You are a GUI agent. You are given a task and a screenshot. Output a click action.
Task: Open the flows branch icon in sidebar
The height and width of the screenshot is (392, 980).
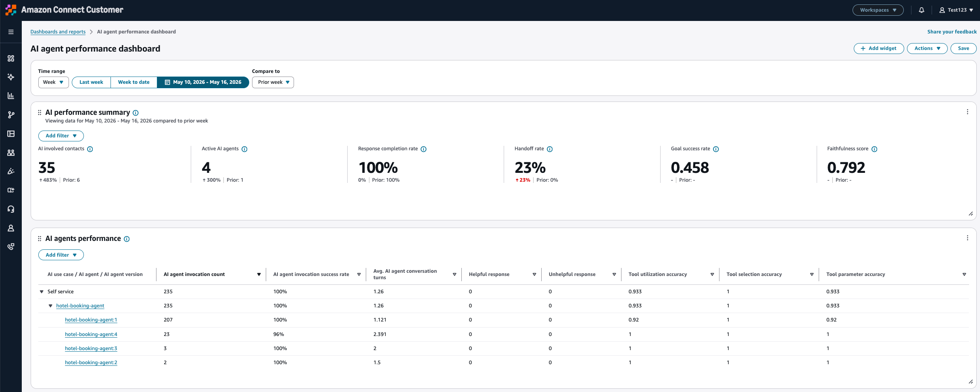11,115
